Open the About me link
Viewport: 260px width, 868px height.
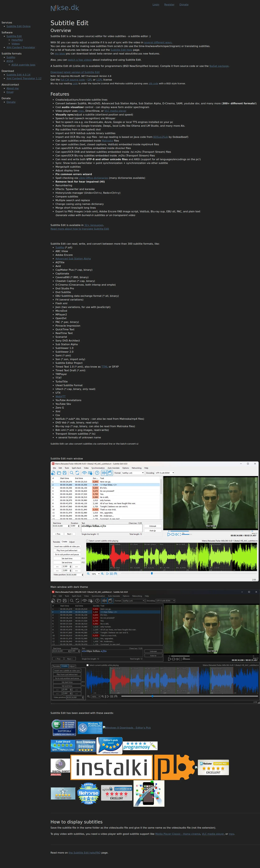click(12, 88)
